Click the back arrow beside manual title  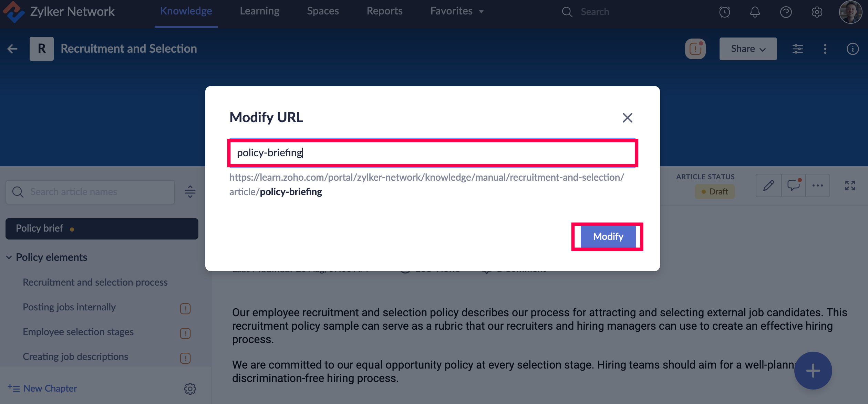coord(12,49)
